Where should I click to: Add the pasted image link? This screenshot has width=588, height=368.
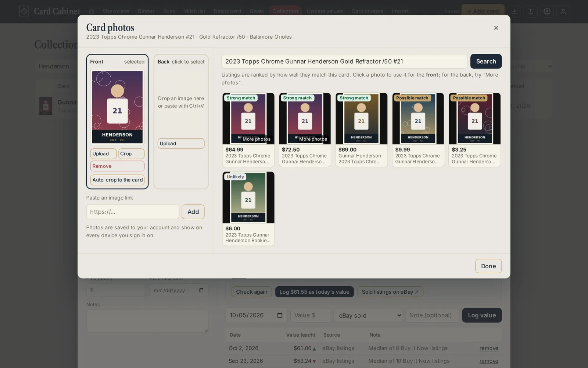click(193, 212)
